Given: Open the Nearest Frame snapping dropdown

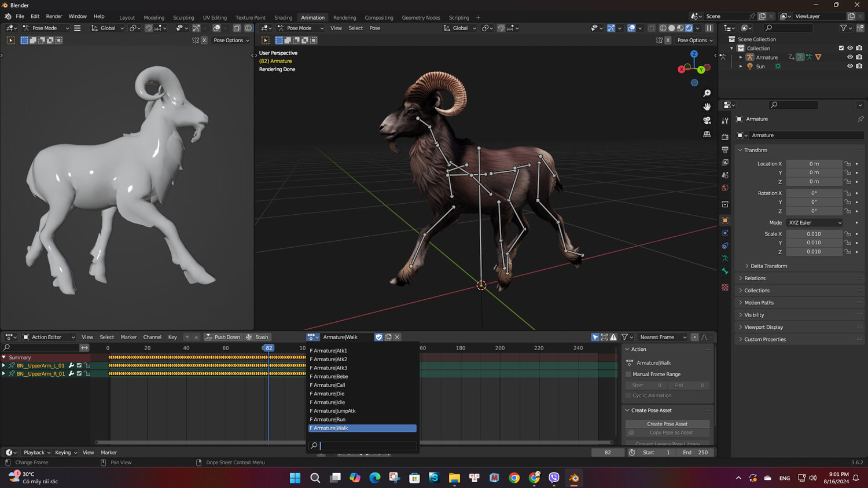Looking at the screenshot, I should [x=663, y=337].
